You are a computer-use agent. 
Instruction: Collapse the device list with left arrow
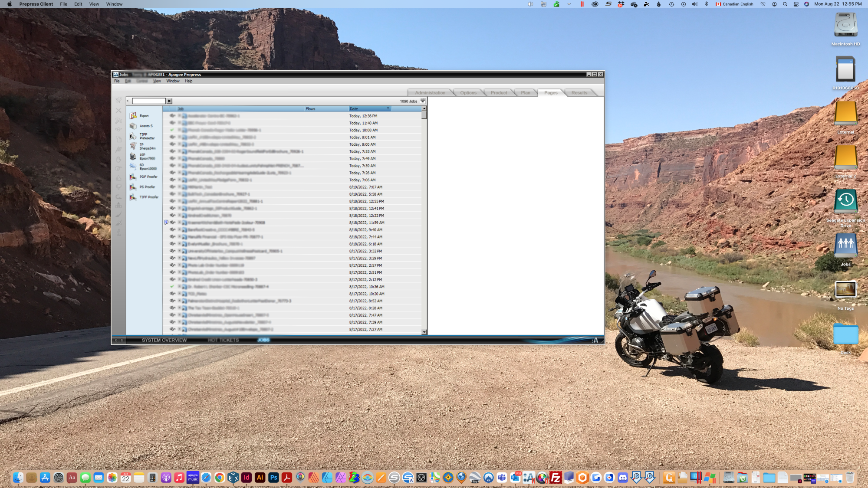128,101
